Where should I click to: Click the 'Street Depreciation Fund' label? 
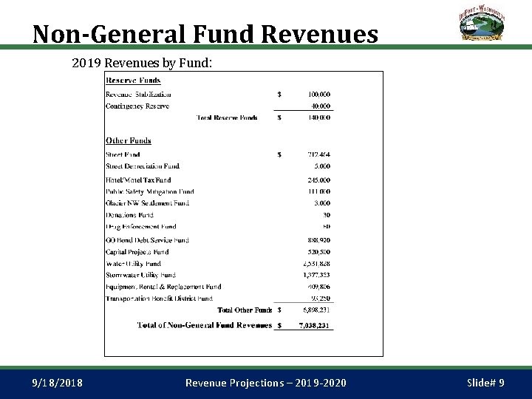[143, 166]
